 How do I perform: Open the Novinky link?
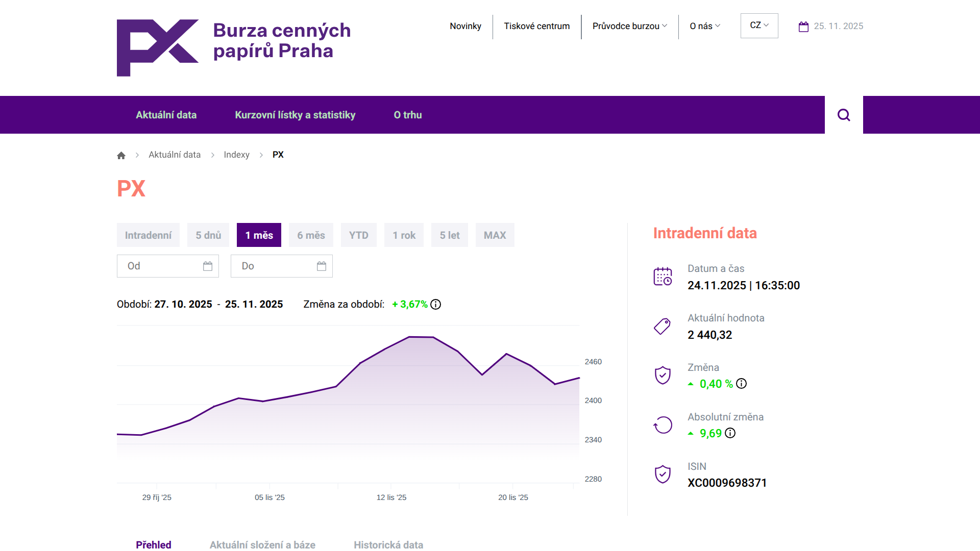(x=465, y=26)
